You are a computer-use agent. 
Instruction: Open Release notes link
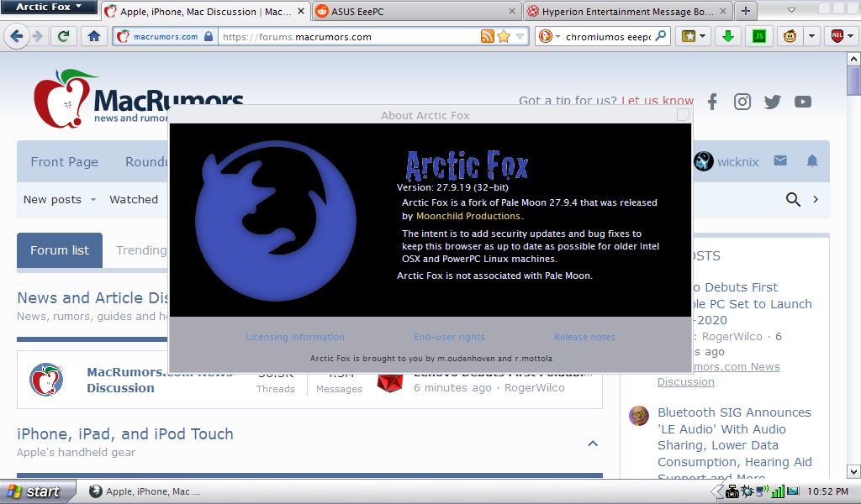[x=584, y=337]
